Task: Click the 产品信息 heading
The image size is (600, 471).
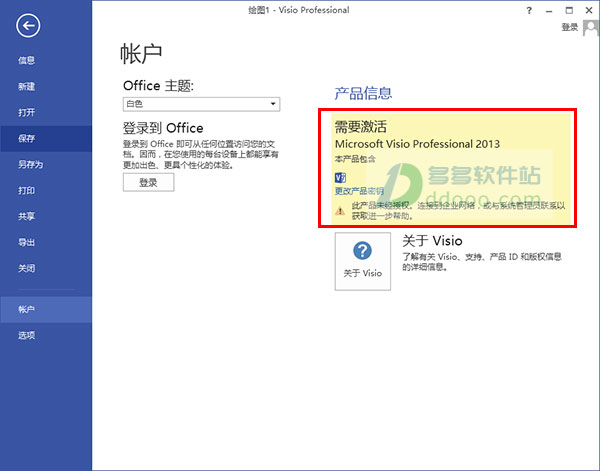Action: (363, 93)
